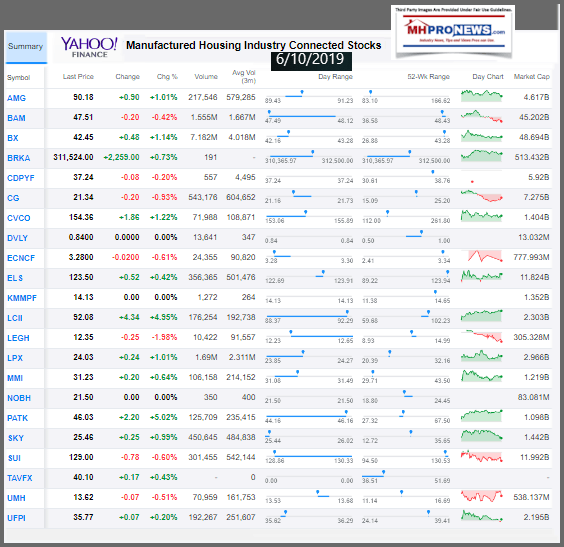Sort by the Volume column header
This screenshot has width=564, height=547.
click(206, 77)
